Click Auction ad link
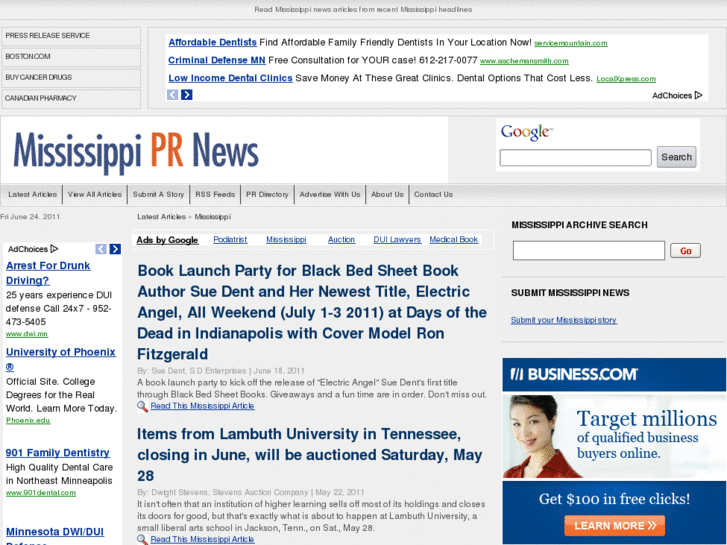Screen dimensions: 727x545 click(341, 240)
